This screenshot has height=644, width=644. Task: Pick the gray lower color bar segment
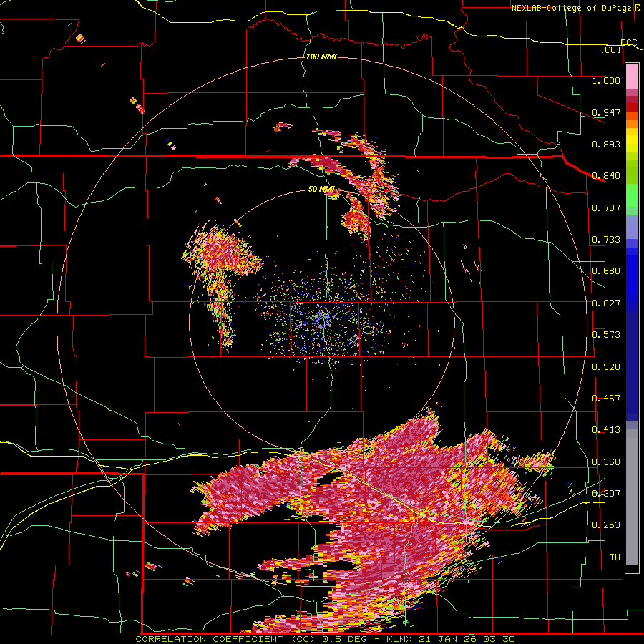(x=632, y=497)
